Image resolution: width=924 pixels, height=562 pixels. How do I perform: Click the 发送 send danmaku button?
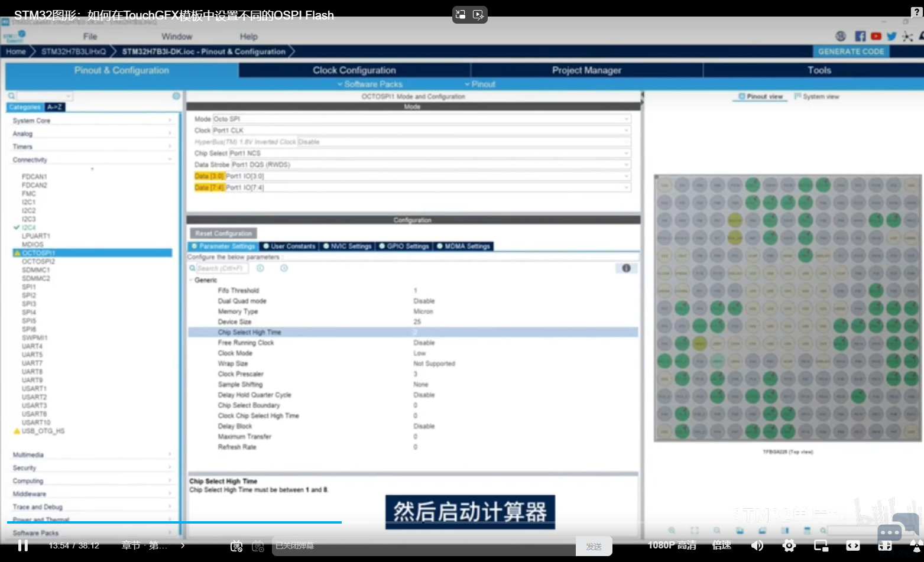click(x=594, y=546)
